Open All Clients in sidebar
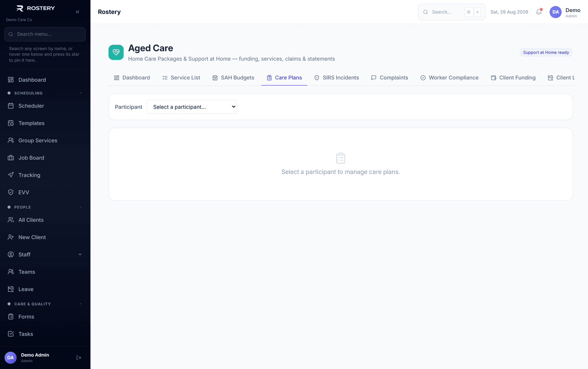 click(x=45, y=220)
